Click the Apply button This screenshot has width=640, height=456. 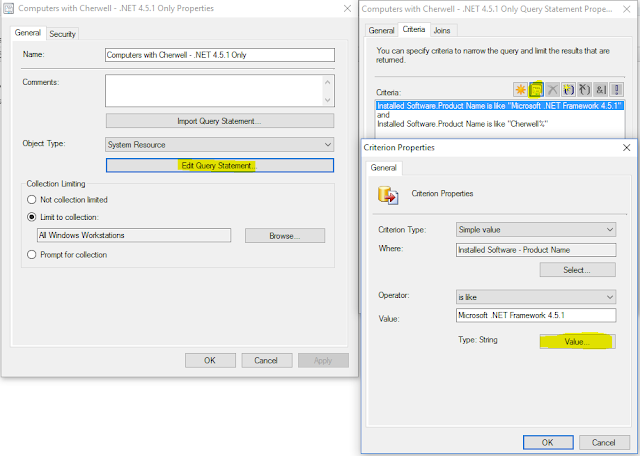(x=323, y=360)
